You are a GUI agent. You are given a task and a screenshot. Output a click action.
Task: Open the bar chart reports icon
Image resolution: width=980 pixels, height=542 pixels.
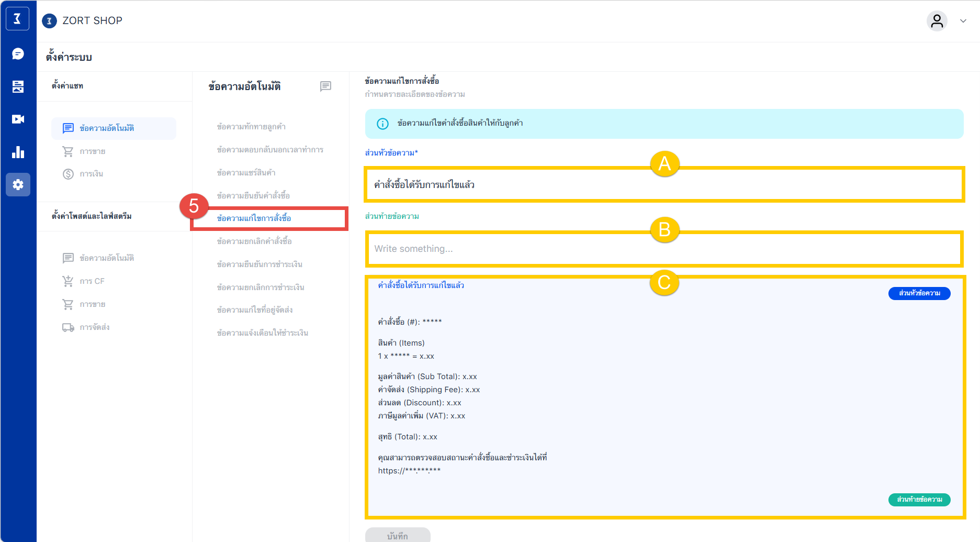18,152
